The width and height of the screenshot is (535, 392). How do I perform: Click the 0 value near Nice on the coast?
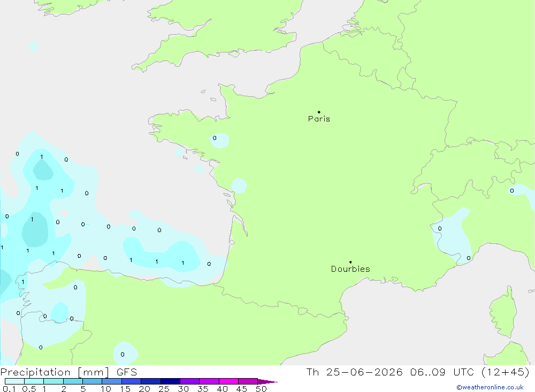pyautogui.click(x=469, y=258)
